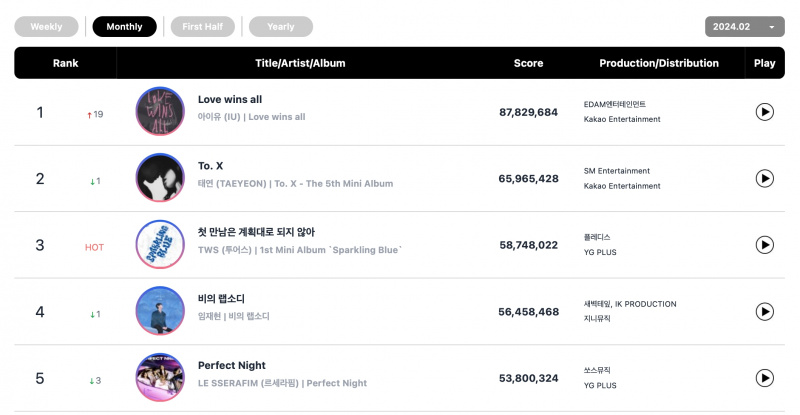
Task: Open the To. X album cover thumbnail
Action: coord(160,178)
